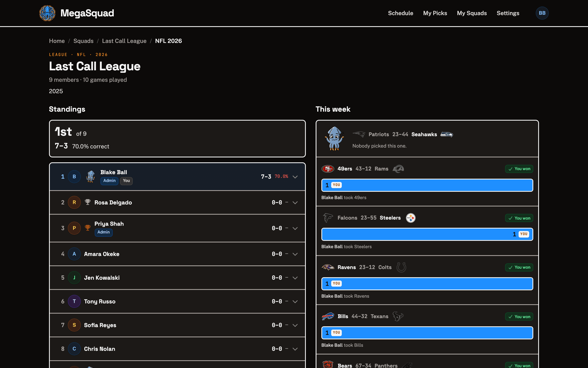Open Settings in the top nav

tap(508, 13)
